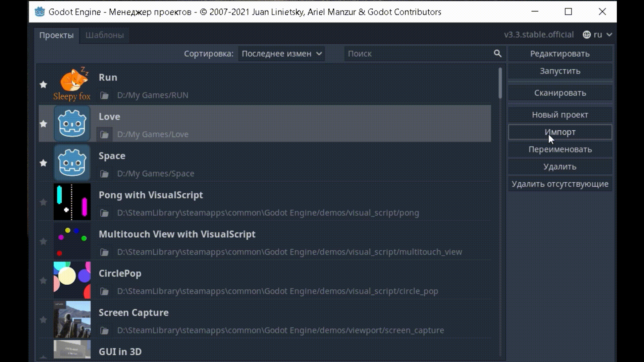The height and width of the screenshot is (362, 644).
Task: Open folder icon for CirclePop project
Action: 105,292
